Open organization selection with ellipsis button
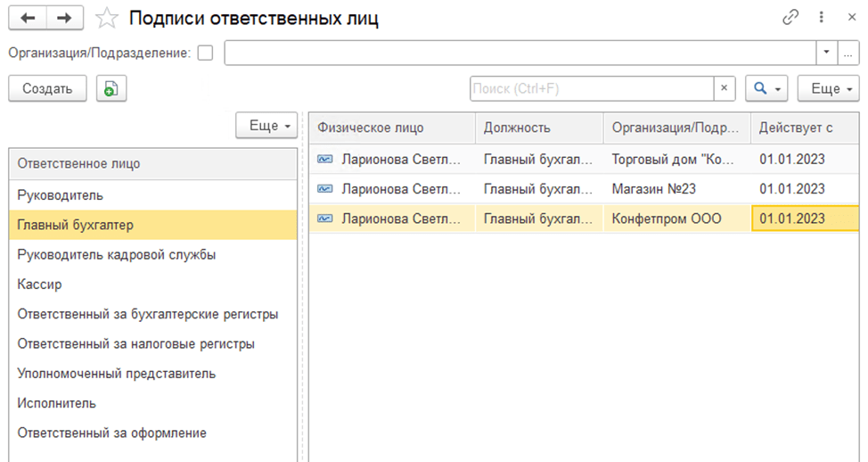Image resolution: width=868 pixels, height=462 pixels. click(x=848, y=53)
